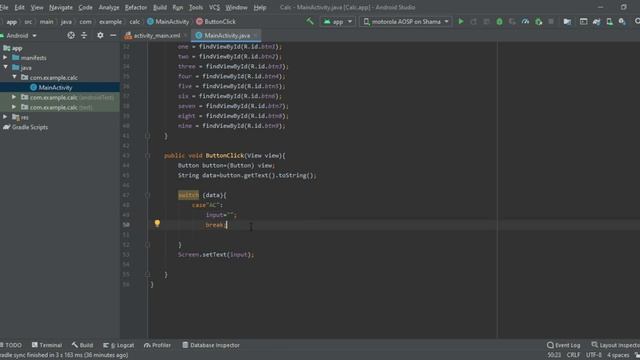Click the yellow lightbulb quick-fix icon
This screenshot has width=640, height=360.
[x=157, y=223]
